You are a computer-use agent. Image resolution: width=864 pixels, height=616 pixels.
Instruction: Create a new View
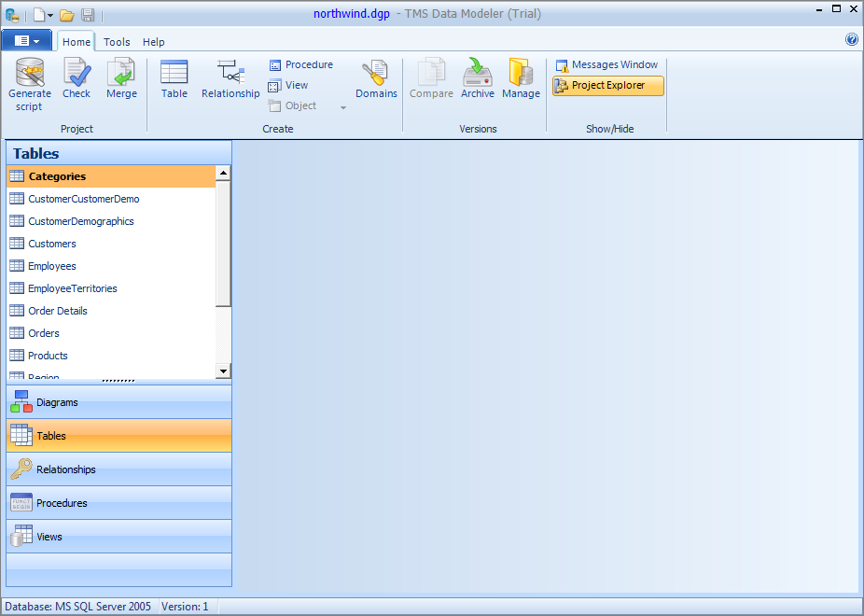coord(288,86)
